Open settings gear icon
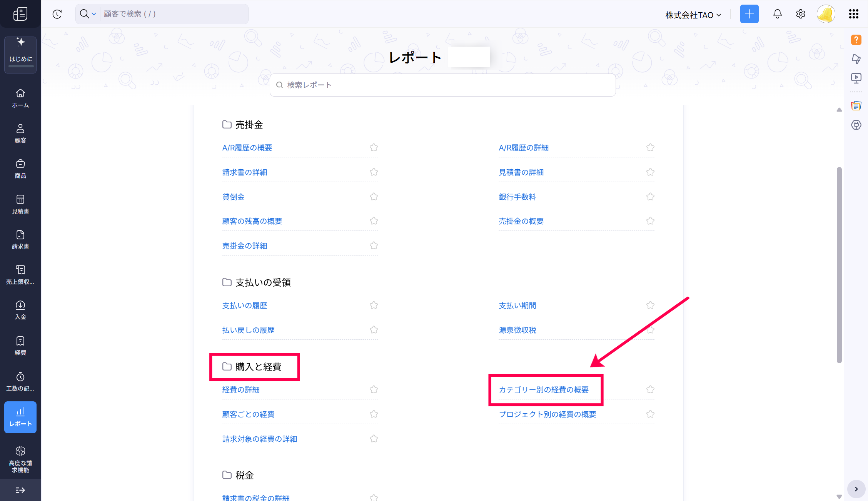Viewport: 868px width, 501px height. click(800, 14)
